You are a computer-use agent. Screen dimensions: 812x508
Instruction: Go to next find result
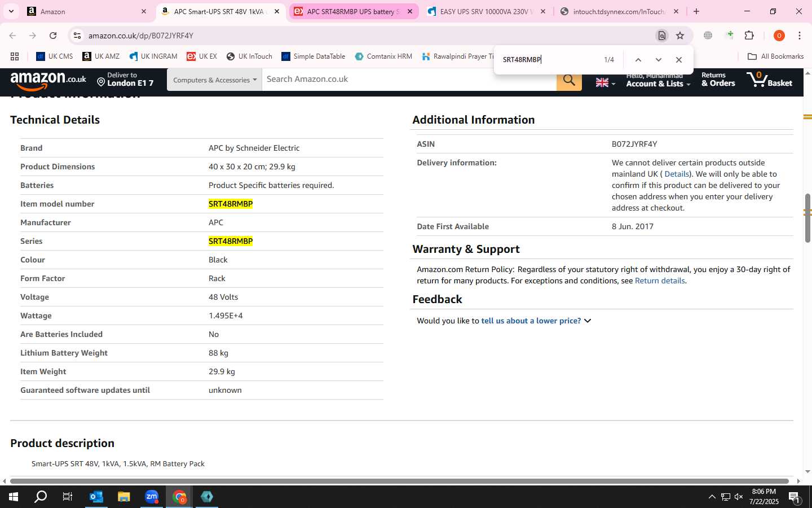tap(658, 60)
